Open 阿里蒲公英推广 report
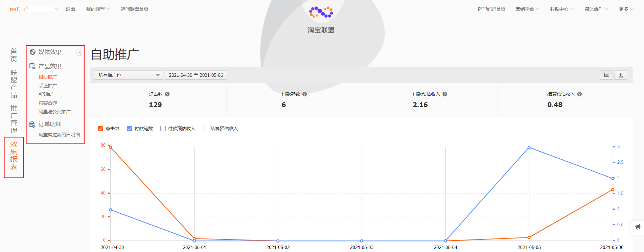 click(54, 112)
